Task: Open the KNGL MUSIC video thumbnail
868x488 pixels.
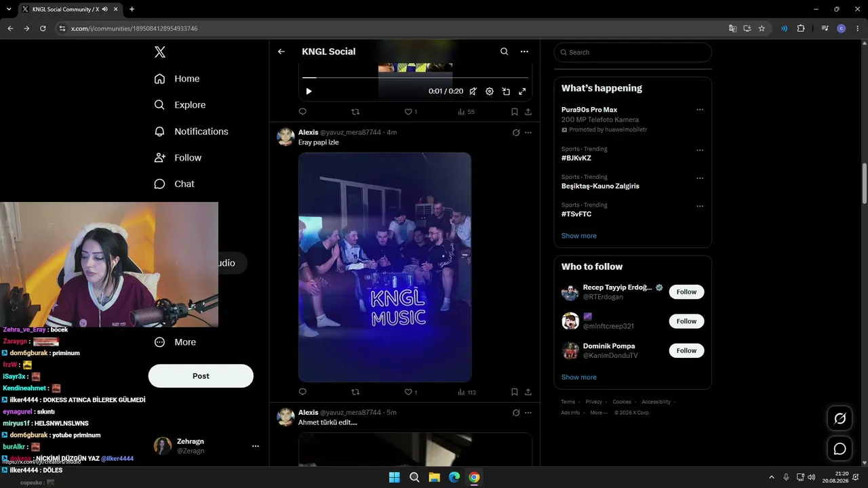Action: (384, 267)
